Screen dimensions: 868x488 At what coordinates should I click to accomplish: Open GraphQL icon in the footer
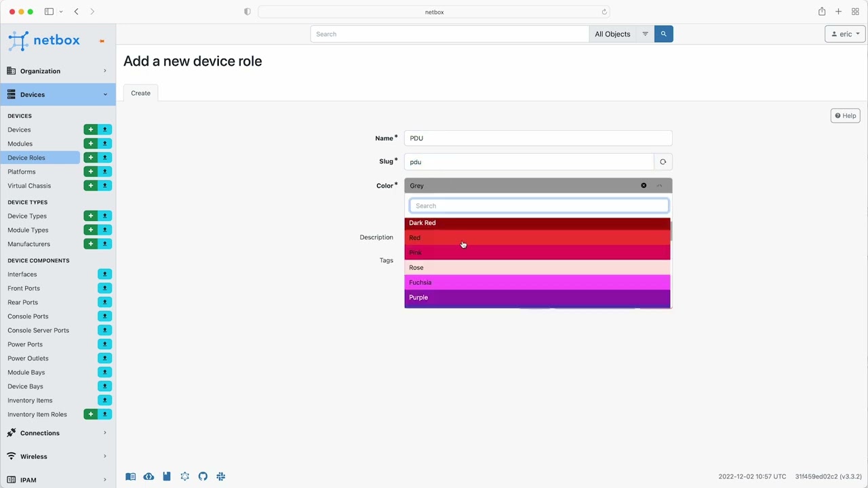184,476
